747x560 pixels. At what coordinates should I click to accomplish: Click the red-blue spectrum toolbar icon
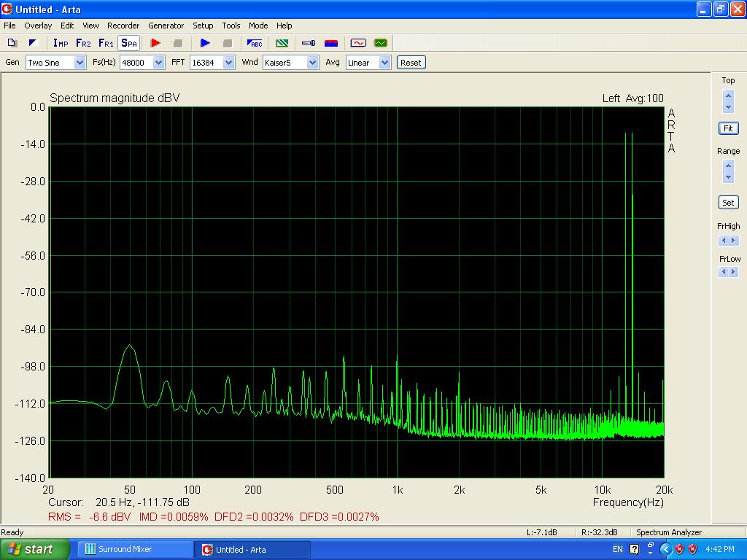[x=331, y=43]
